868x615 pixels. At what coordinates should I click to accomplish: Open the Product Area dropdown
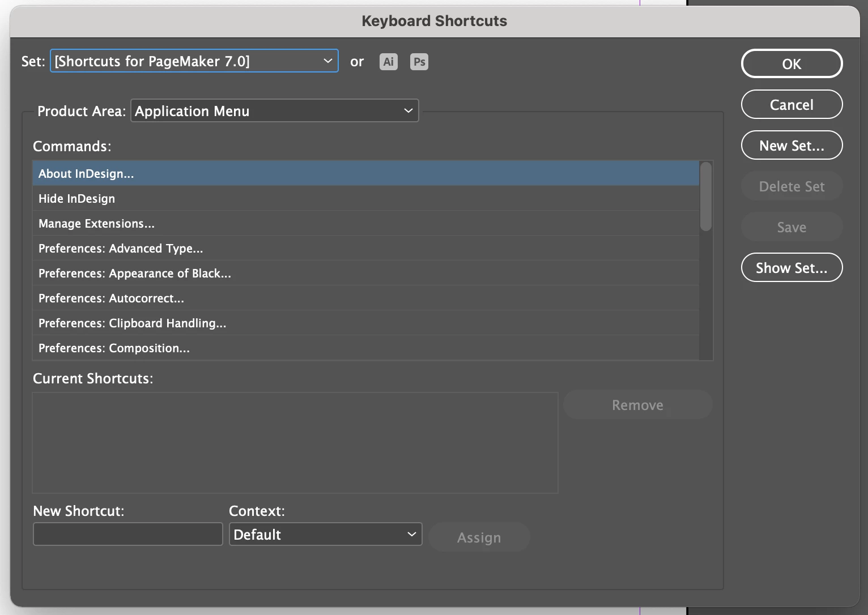275,110
